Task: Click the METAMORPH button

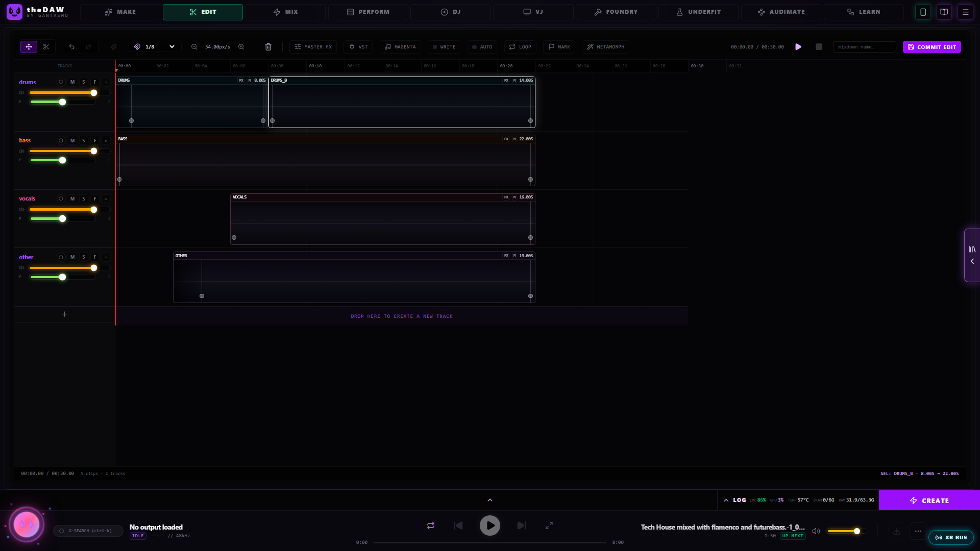Action: click(x=605, y=47)
